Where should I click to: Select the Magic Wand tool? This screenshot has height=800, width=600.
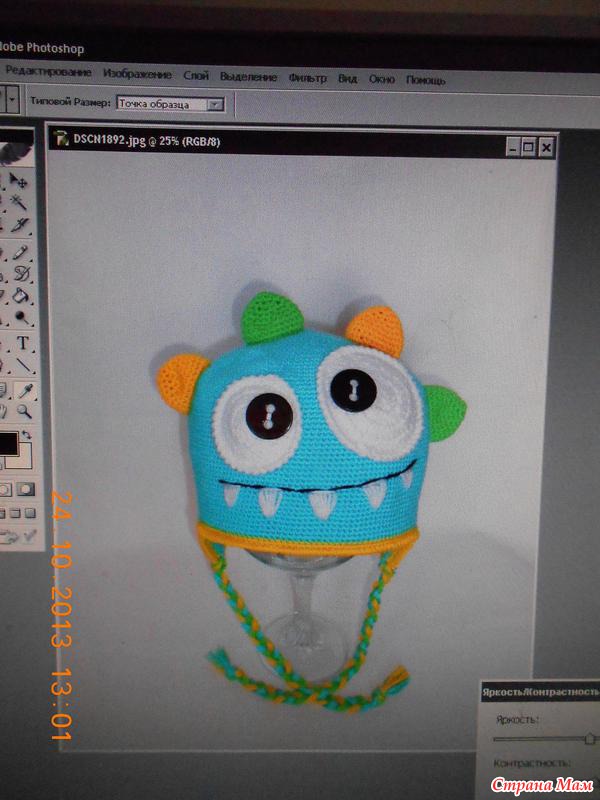coord(19,202)
